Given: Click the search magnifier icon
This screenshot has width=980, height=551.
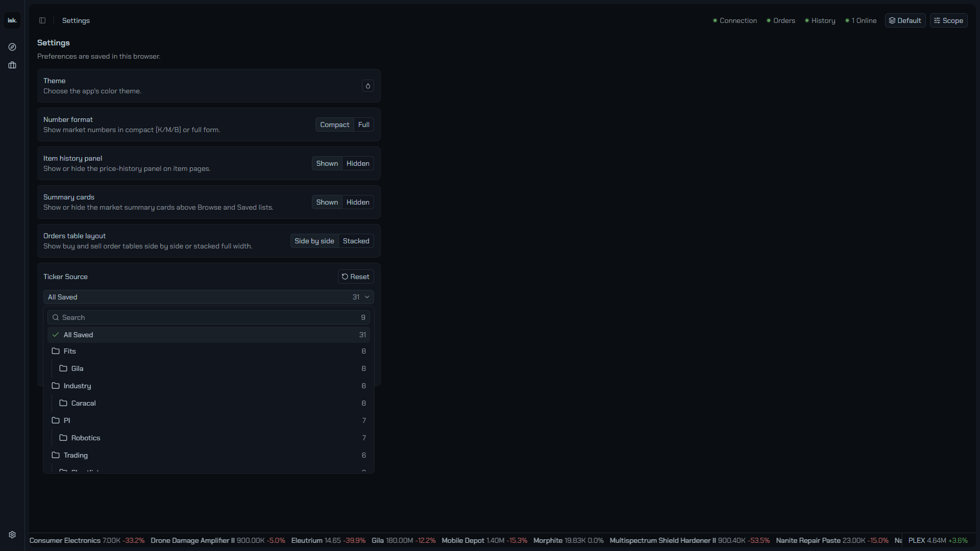Looking at the screenshot, I should (x=56, y=317).
